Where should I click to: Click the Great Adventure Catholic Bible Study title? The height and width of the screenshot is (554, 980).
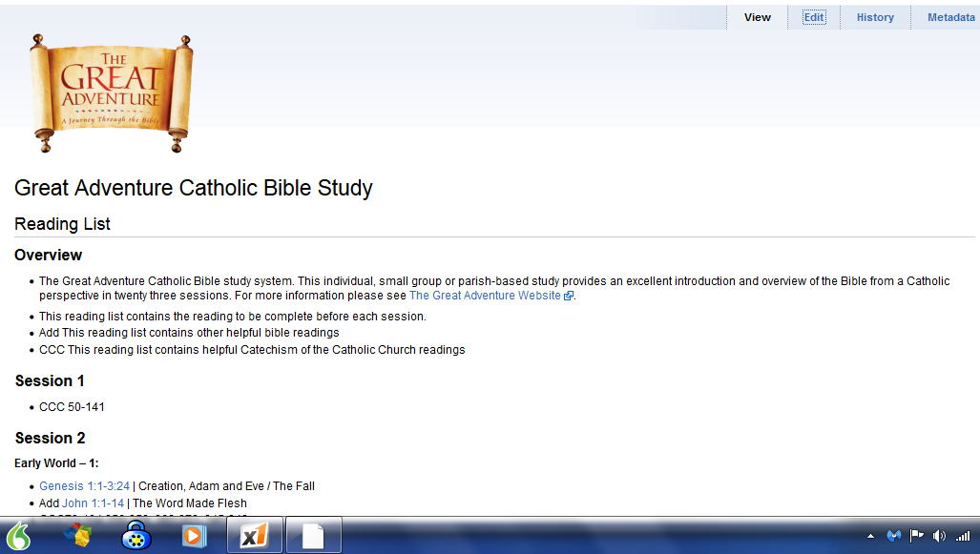pyautogui.click(x=193, y=188)
